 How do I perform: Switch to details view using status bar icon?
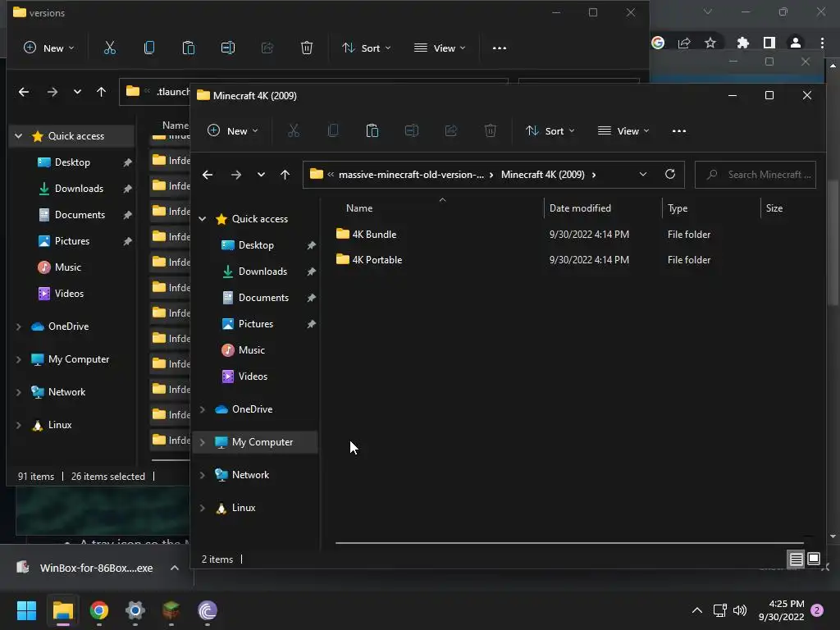(x=796, y=559)
